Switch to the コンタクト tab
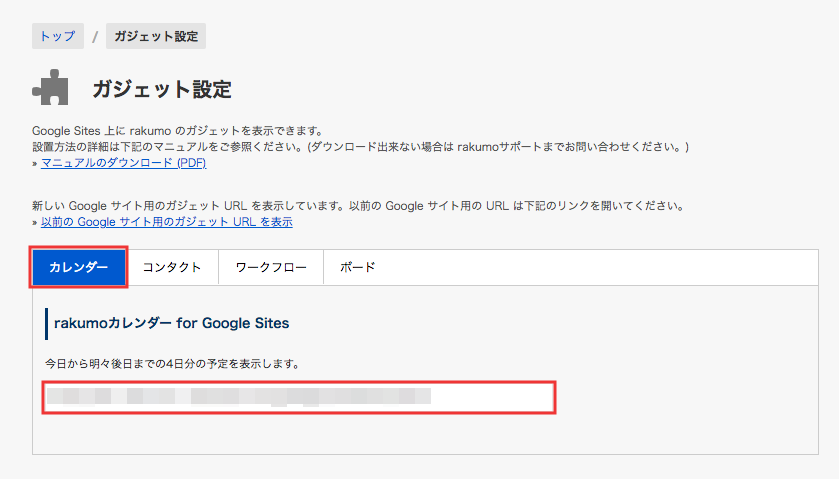The height and width of the screenshot is (479, 839). coord(172,267)
